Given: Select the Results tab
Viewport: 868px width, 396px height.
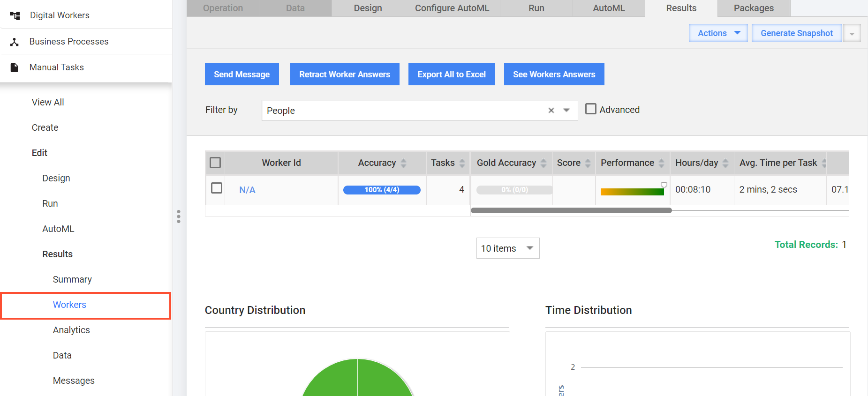Looking at the screenshot, I should (681, 8).
